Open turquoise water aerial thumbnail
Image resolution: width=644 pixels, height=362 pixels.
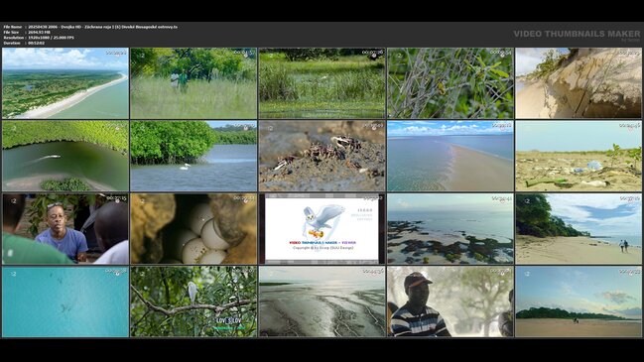[65, 302]
